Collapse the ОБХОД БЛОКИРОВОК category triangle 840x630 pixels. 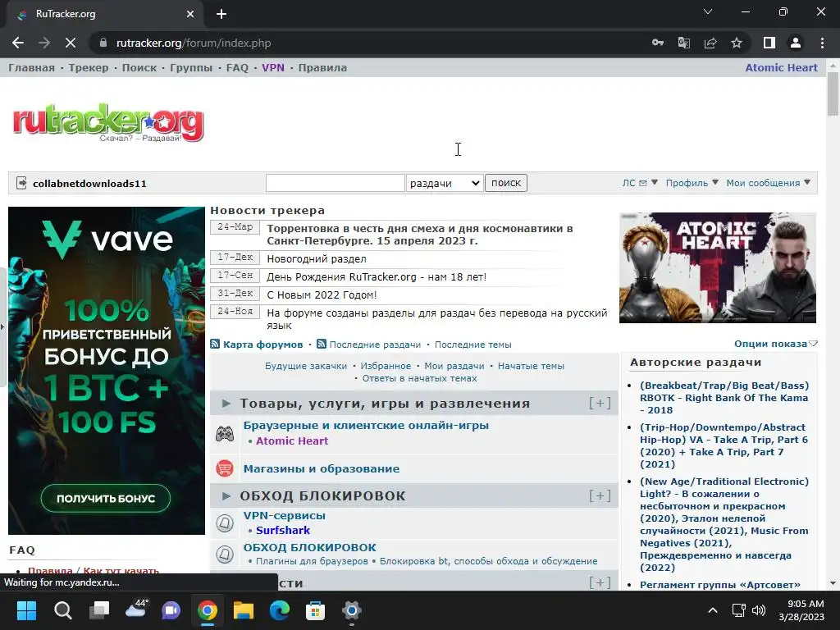226,496
